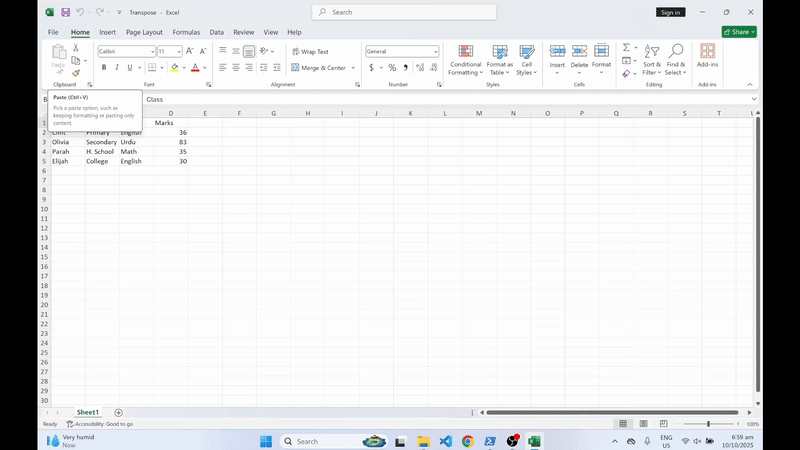Click the Save icon in title bar

[x=65, y=12]
